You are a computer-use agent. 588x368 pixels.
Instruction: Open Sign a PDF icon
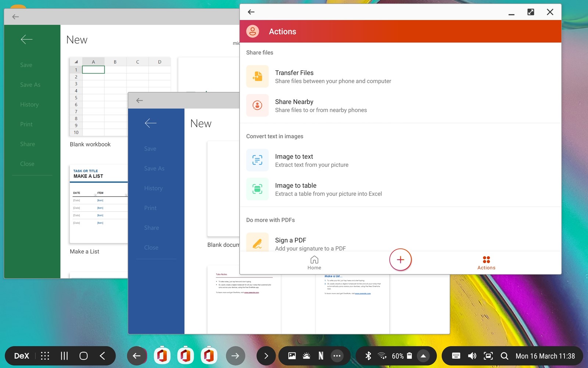[x=257, y=243]
